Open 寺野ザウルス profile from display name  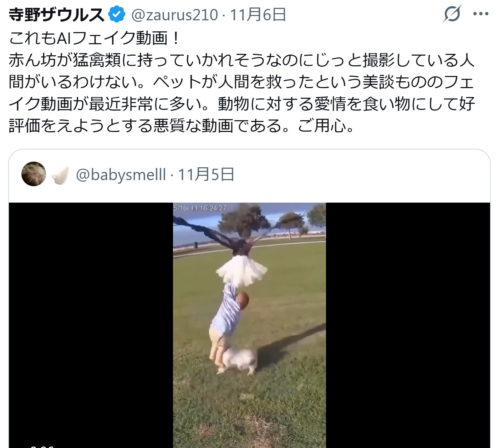click(x=57, y=15)
